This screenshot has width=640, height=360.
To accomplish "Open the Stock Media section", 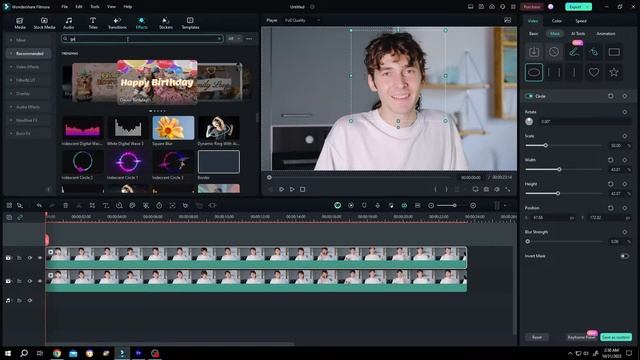I will click(x=44, y=23).
